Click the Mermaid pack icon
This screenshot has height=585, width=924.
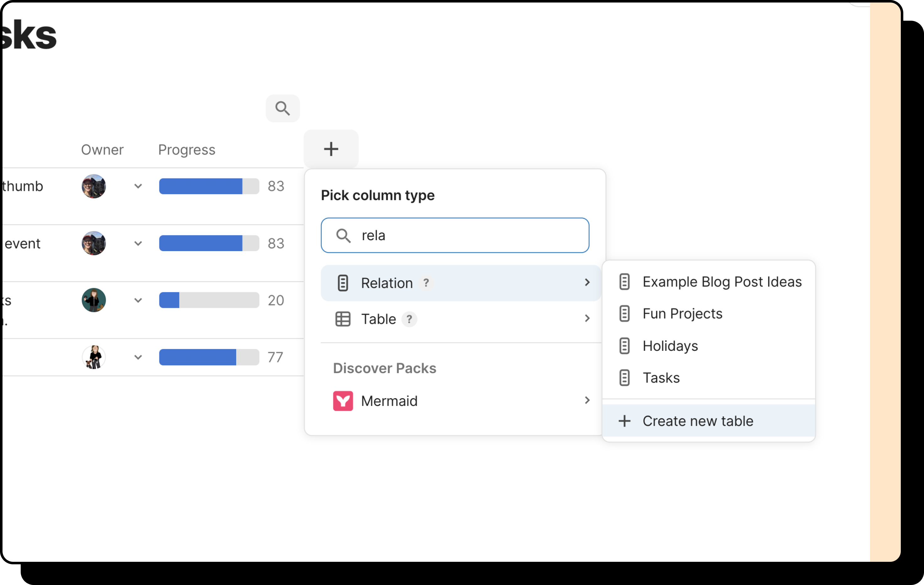(343, 400)
